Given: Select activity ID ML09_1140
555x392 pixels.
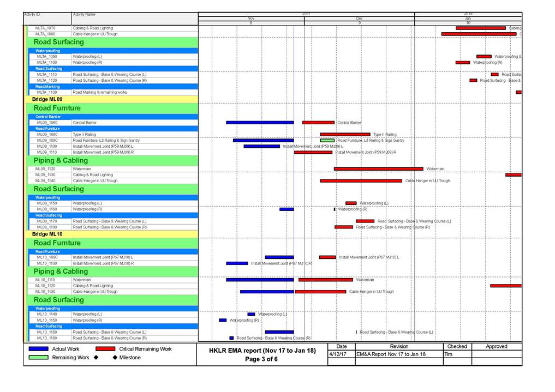Looking at the screenshot, I should (x=45, y=180).
